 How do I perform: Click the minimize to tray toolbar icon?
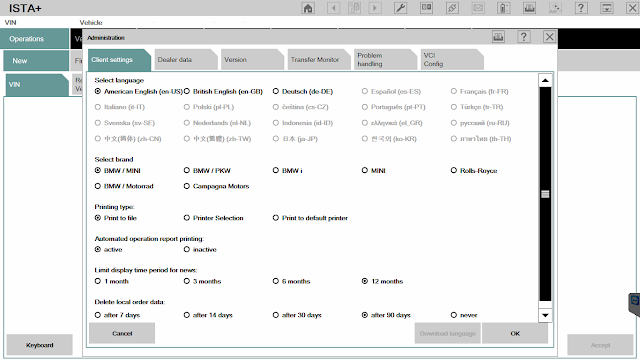tap(607, 8)
